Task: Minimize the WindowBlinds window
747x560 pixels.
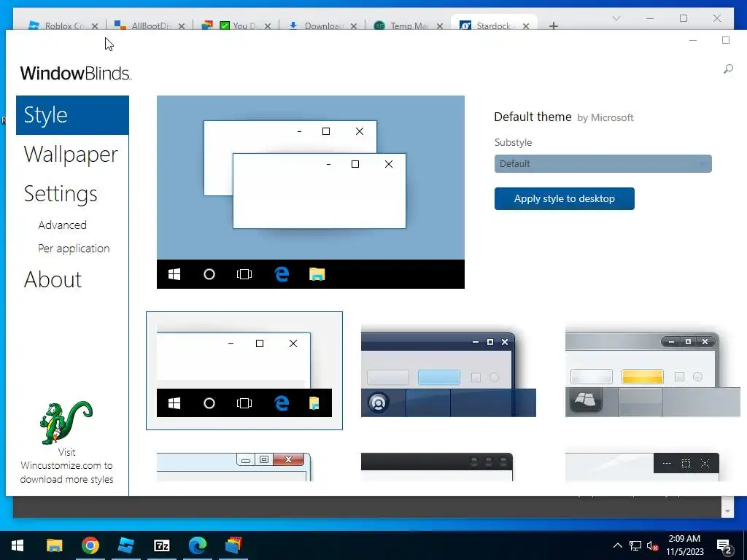Action: (693, 40)
